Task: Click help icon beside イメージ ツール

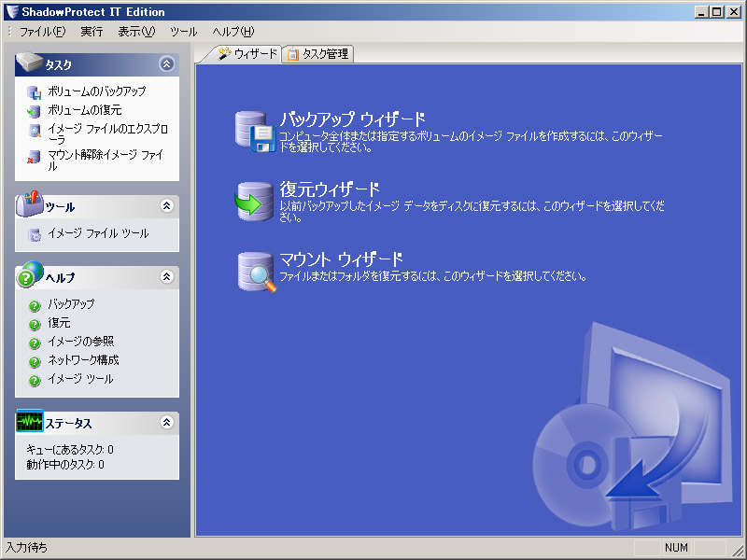Action: pos(35,381)
